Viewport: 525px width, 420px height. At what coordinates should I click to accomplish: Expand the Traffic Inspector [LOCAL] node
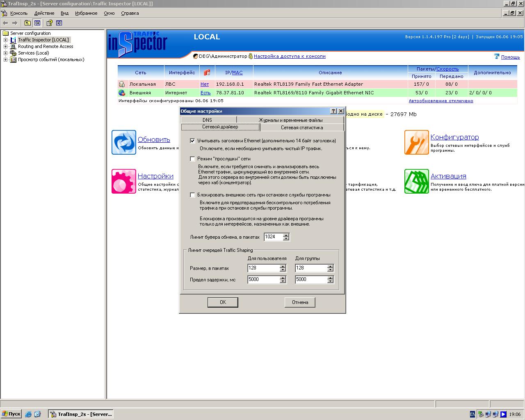6,40
